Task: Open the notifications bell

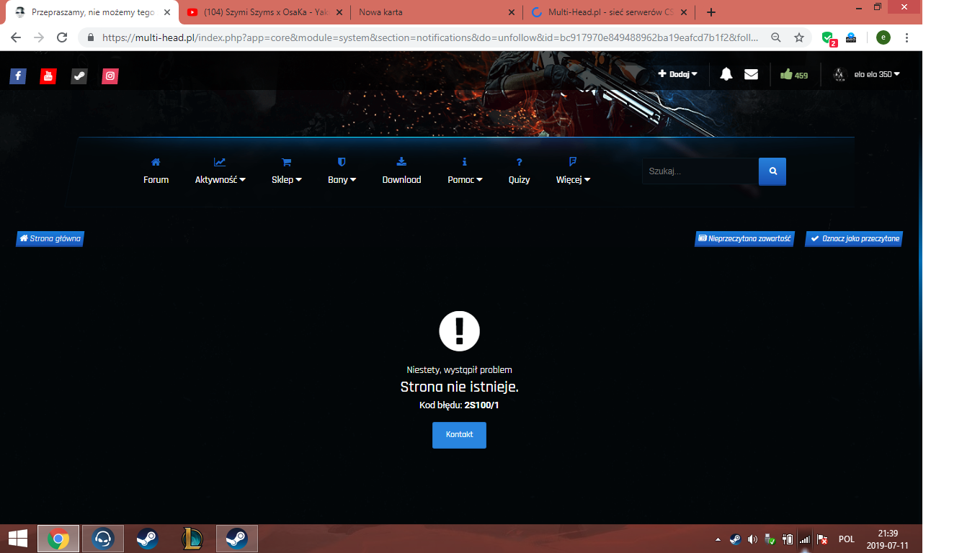Action: (x=726, y=74)
